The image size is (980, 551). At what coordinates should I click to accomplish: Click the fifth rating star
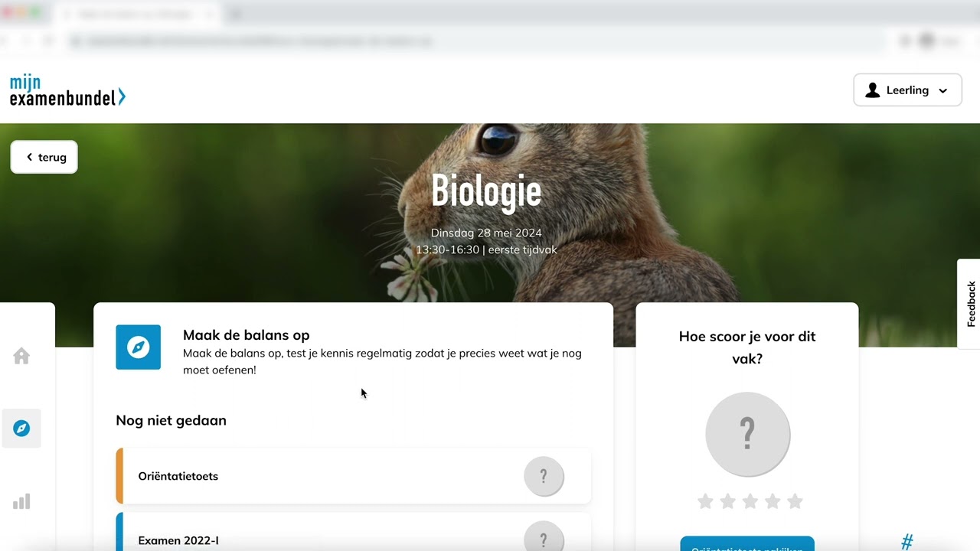point(795,501)
